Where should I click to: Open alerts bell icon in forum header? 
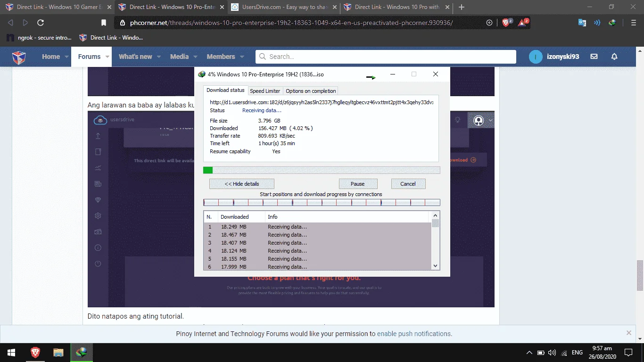coord(614,57)
